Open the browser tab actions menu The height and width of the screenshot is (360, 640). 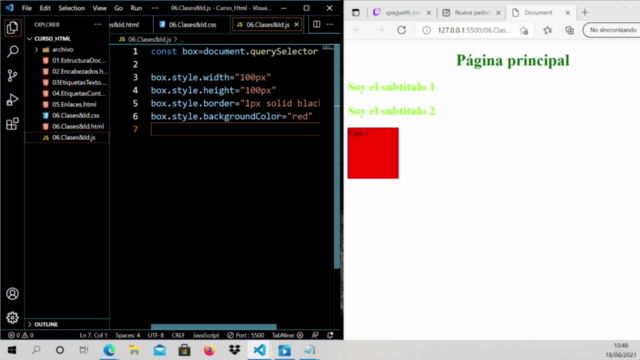click(356, 13)
